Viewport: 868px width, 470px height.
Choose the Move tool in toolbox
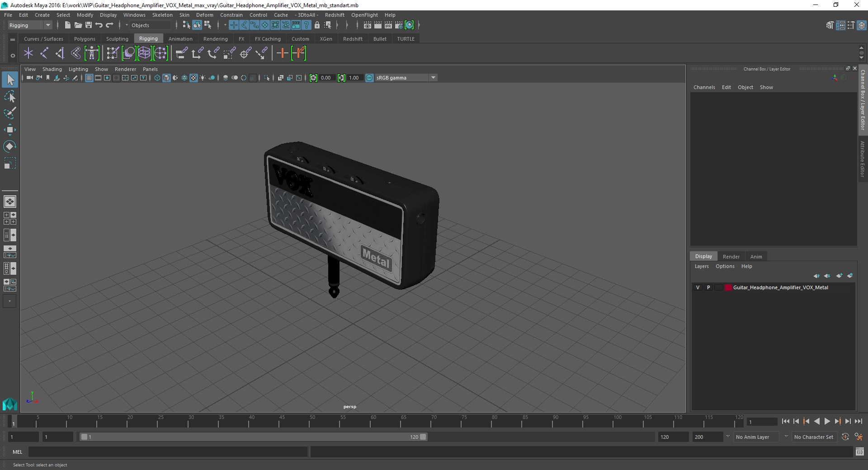point(10,130)
